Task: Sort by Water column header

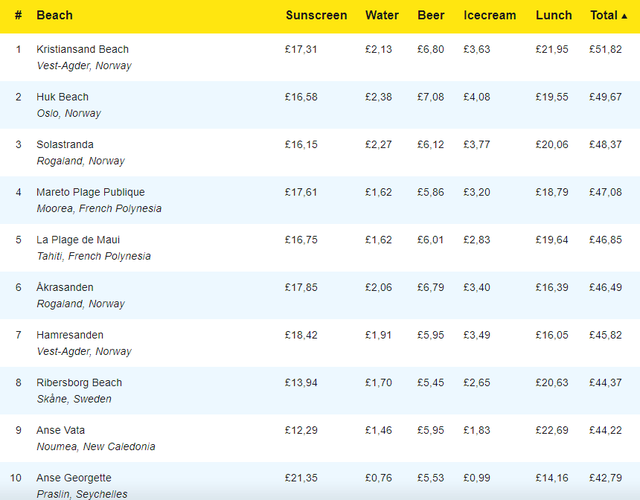Action: [x=382, y=15]
